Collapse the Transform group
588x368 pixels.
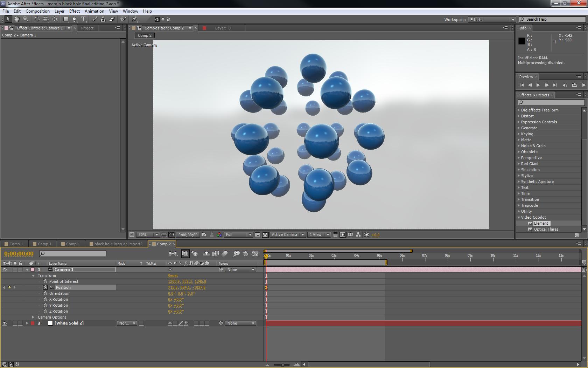coord(33,275)
